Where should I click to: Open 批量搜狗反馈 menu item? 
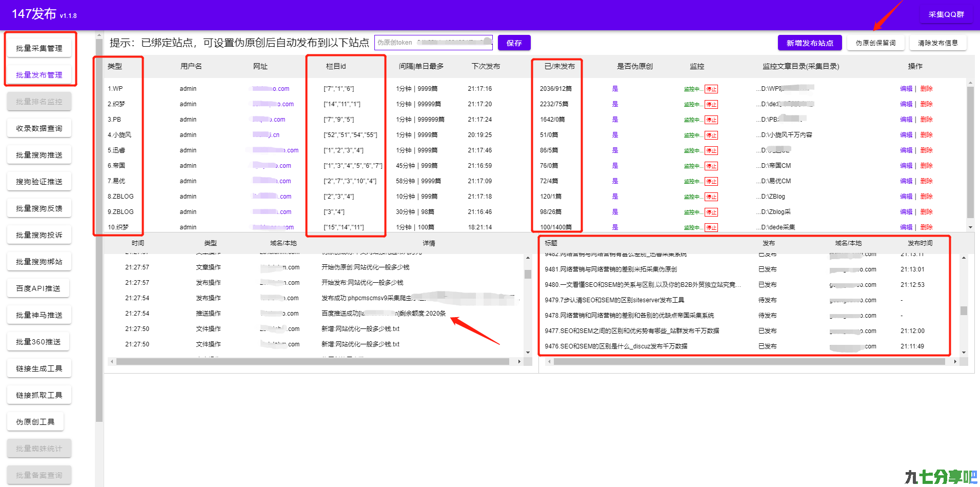tap(39, 208)
